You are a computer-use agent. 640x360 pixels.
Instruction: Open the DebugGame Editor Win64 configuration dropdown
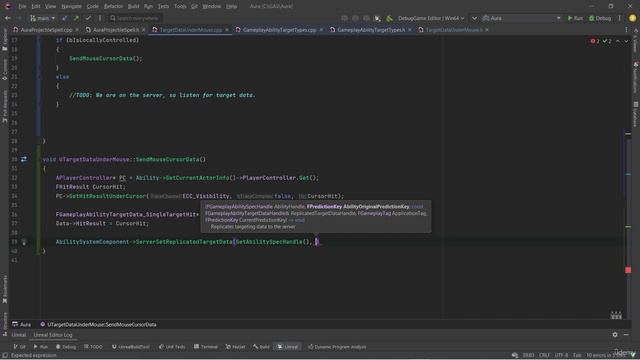(431, 18)
